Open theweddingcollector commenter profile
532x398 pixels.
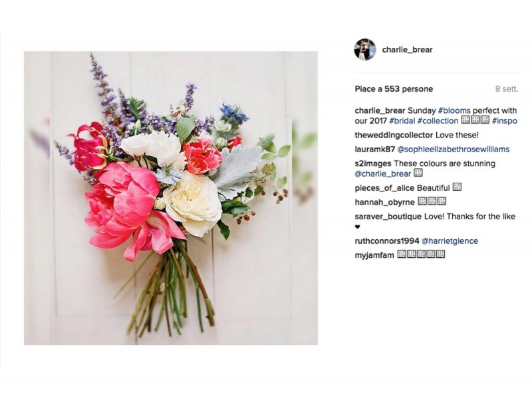394,135
